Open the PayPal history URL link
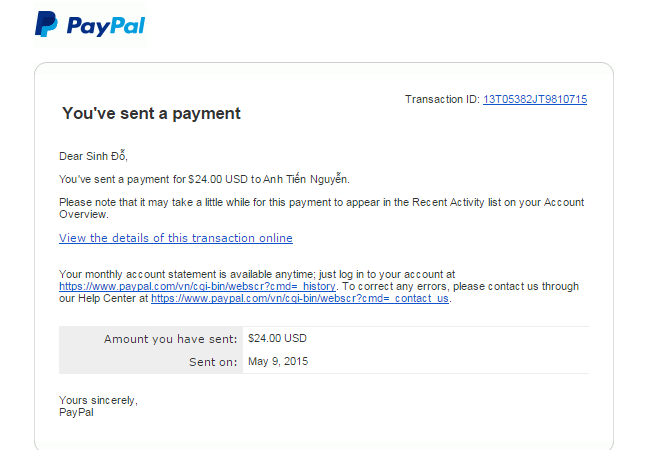Screen dimensions: 663x450 (197, 286)
